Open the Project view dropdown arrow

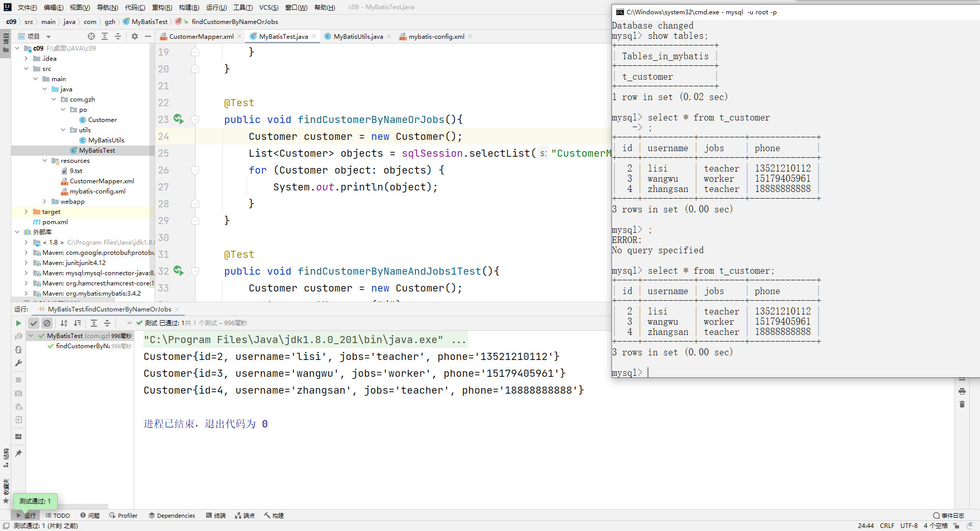(x=48, y=37)
